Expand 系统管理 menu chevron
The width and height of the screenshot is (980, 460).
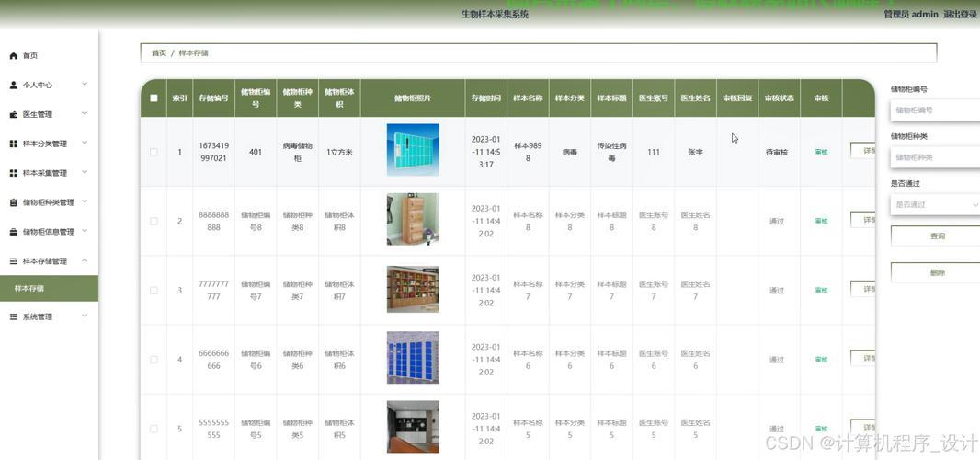[x=85, y=316]
